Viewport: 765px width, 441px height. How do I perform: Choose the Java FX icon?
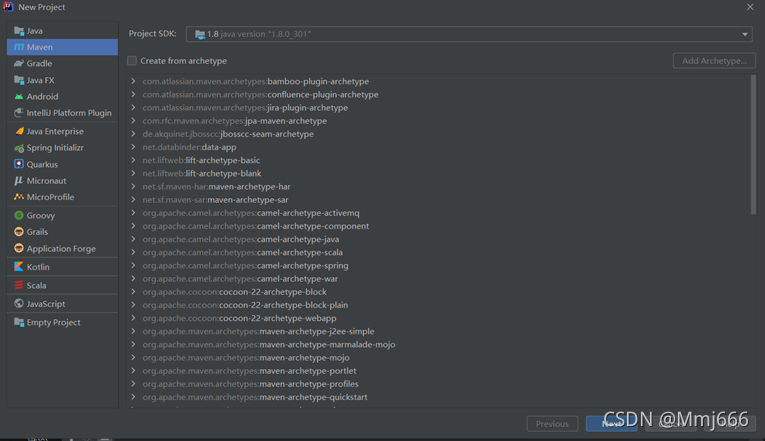[x=19, y=80]
